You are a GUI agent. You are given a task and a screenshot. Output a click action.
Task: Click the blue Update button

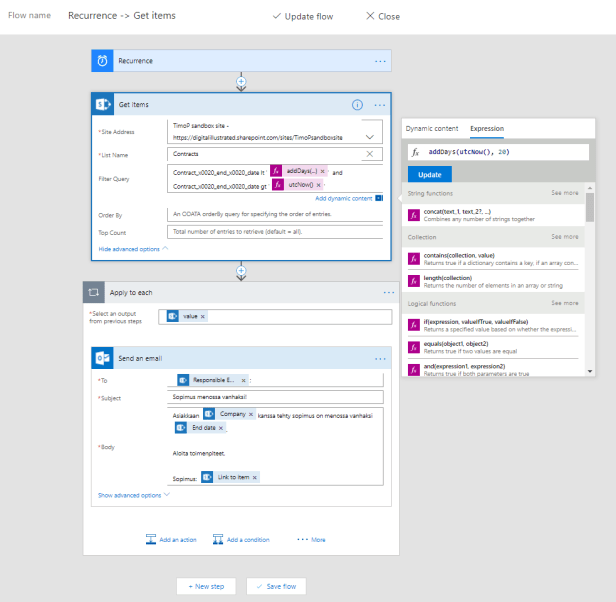pos(429,175)
